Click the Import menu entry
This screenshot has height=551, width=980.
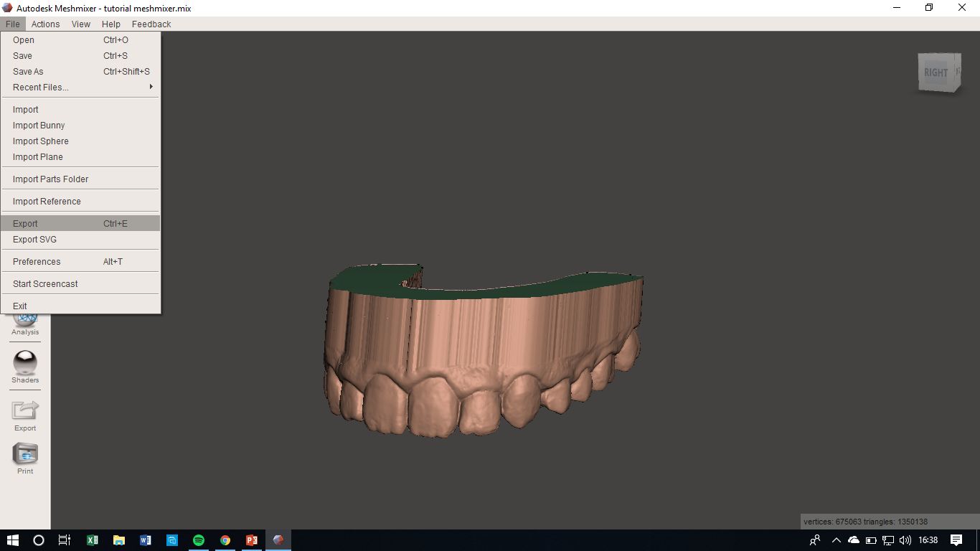[x=80, y=110]
